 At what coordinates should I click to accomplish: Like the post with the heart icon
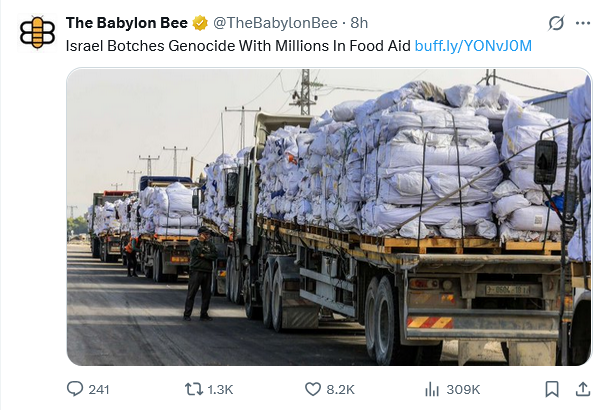point(313,389)
